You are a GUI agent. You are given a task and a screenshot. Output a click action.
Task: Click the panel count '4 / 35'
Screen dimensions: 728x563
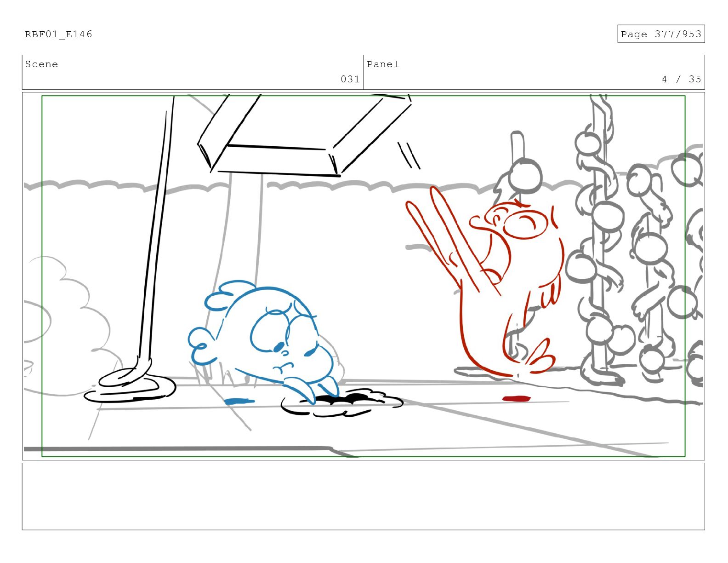682,79
